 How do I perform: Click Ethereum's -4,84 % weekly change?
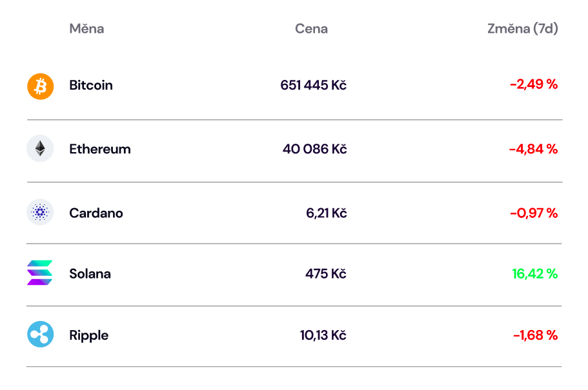534,149
